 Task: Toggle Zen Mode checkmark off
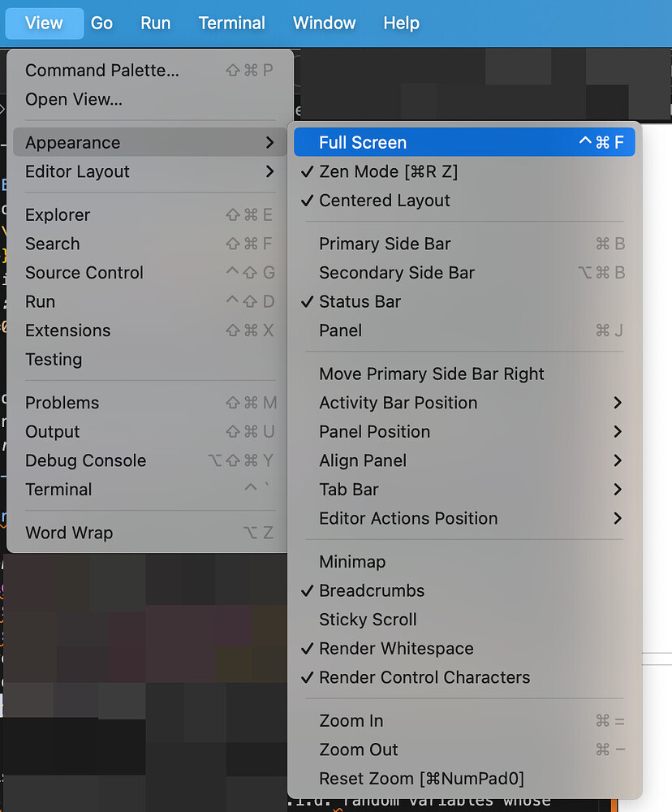[x=388, y=172]
